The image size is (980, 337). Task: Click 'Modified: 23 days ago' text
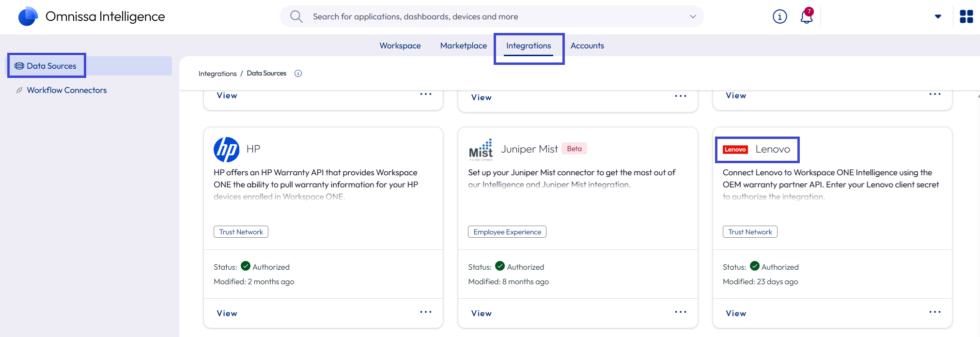click(760, 282)
